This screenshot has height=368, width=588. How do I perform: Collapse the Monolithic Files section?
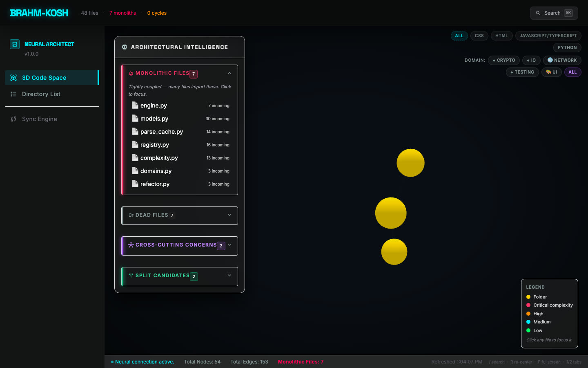229,73
